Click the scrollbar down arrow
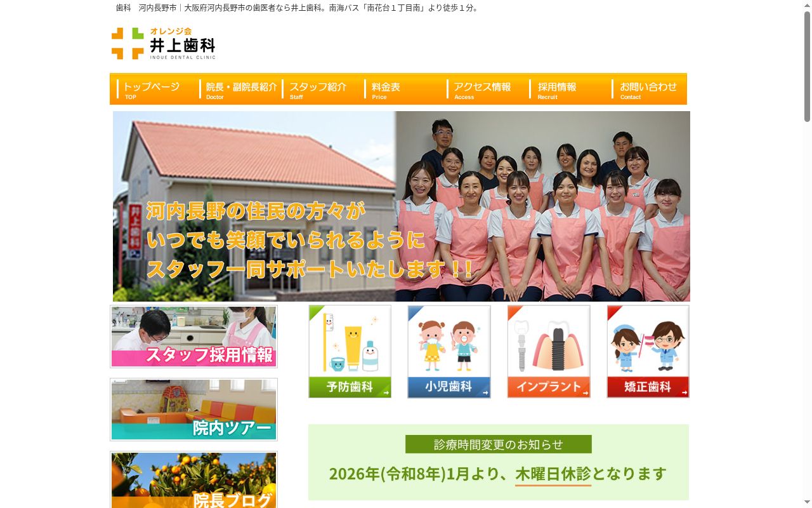Viewport: 812px width, 508px height. [x=807, y=503]
